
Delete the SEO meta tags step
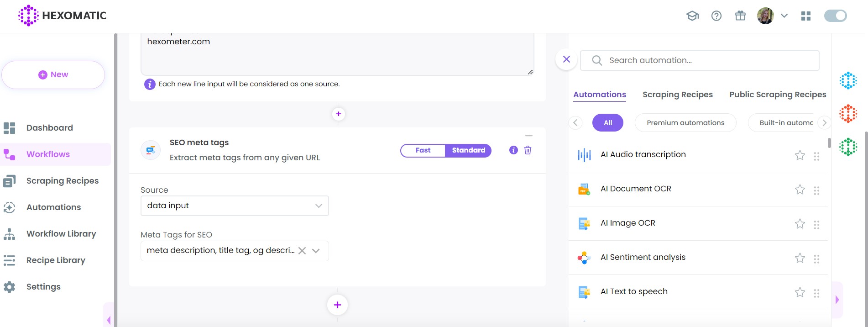point(528,150)
